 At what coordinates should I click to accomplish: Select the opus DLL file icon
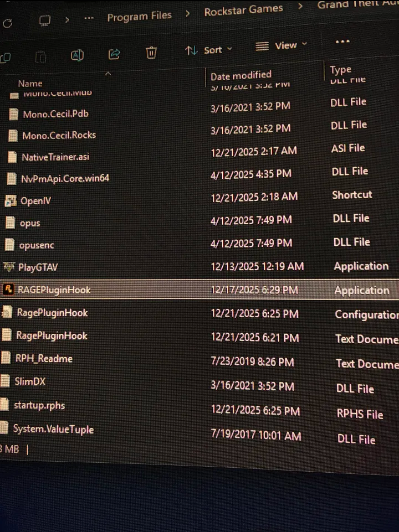(x=10, y=223)
